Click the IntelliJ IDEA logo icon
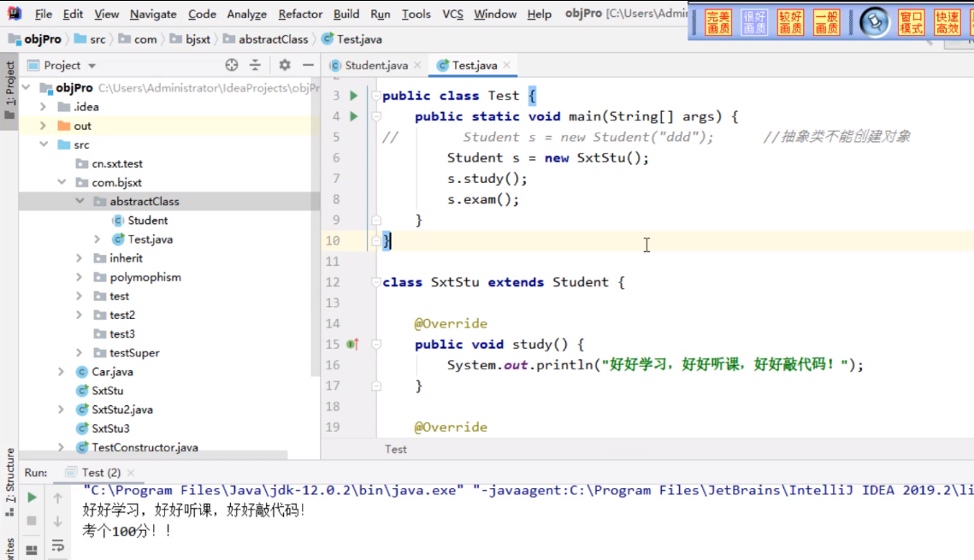The image size is (974, 560). pos(14,13)
